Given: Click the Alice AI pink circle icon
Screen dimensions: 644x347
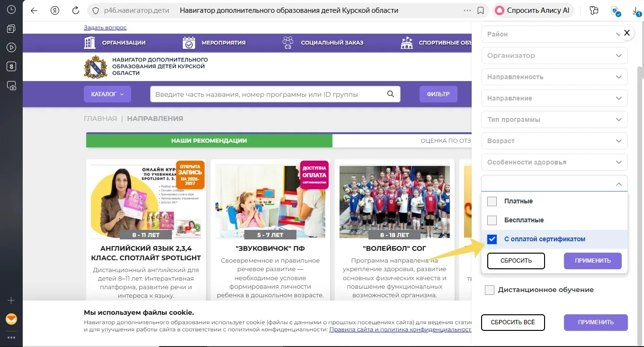Looking at the screenshot, I should (500, 10).
